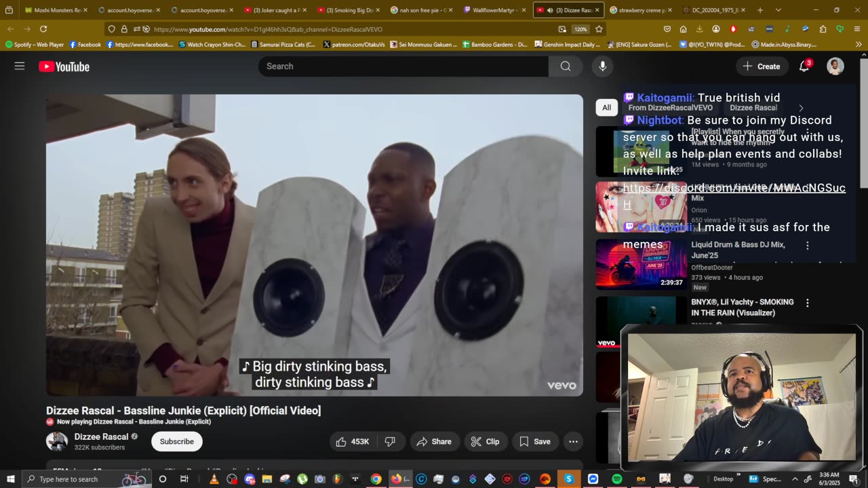Click the Dizzee Rascal video player

[x=315, y=245]
